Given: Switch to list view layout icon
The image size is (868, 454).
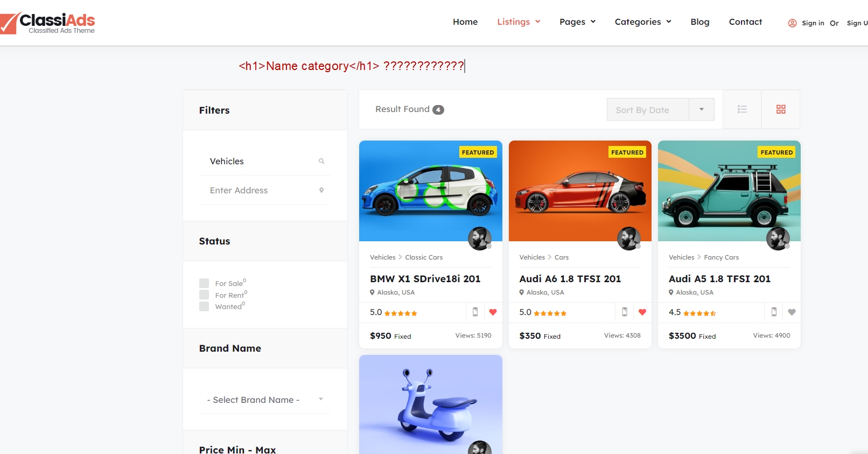Looking at the screenshot, I should point(742,109).
